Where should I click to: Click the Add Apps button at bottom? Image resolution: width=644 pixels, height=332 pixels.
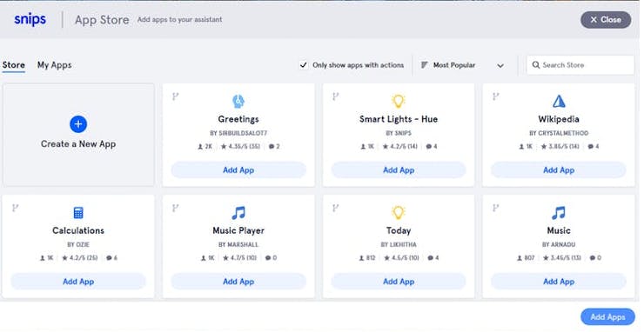click(x=607, y=317)
